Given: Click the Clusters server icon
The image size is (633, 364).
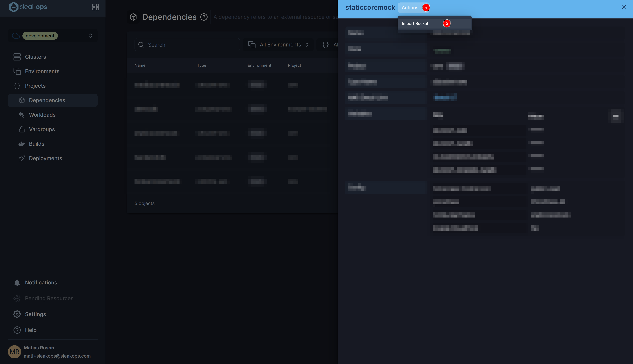Looking at the screenshot, I should [17, 57].
